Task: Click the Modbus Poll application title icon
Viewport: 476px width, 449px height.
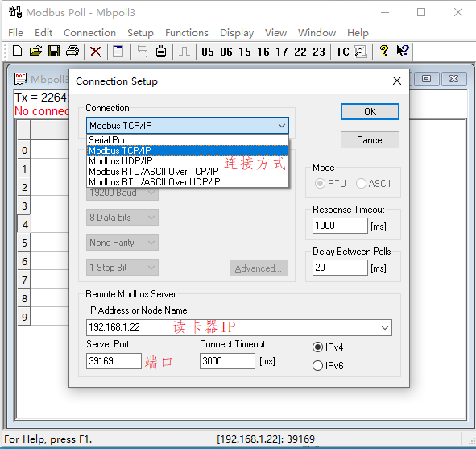Action: coord(15,12)
